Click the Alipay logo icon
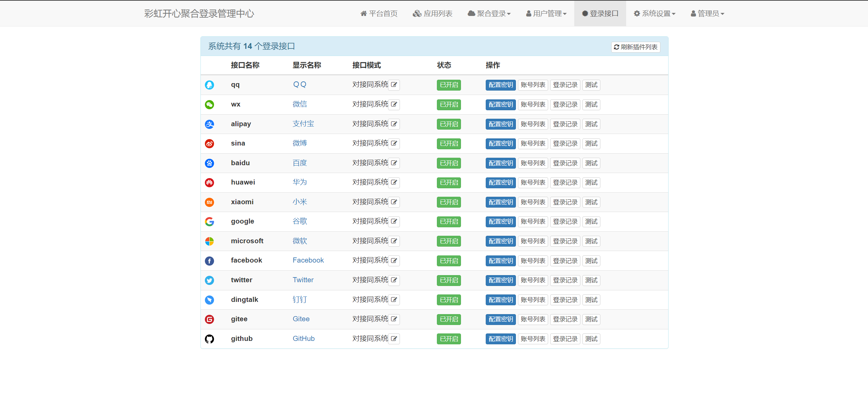 pos(209,124)
